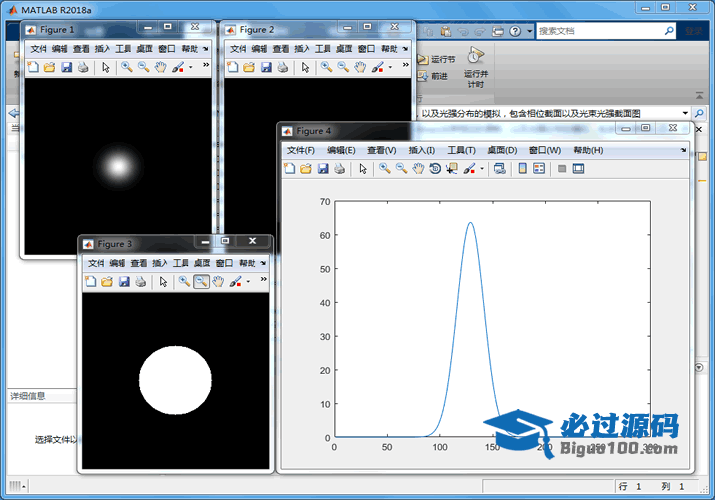Close MATLAB panel with X near Figure 4
The image size is (715, 500).
click(x=699, y=129)
